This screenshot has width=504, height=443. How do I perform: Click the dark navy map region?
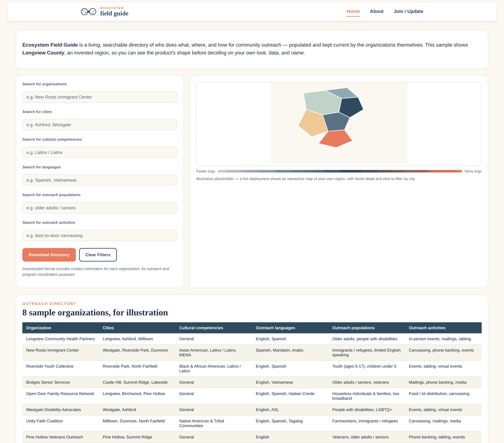coord(351,107)
